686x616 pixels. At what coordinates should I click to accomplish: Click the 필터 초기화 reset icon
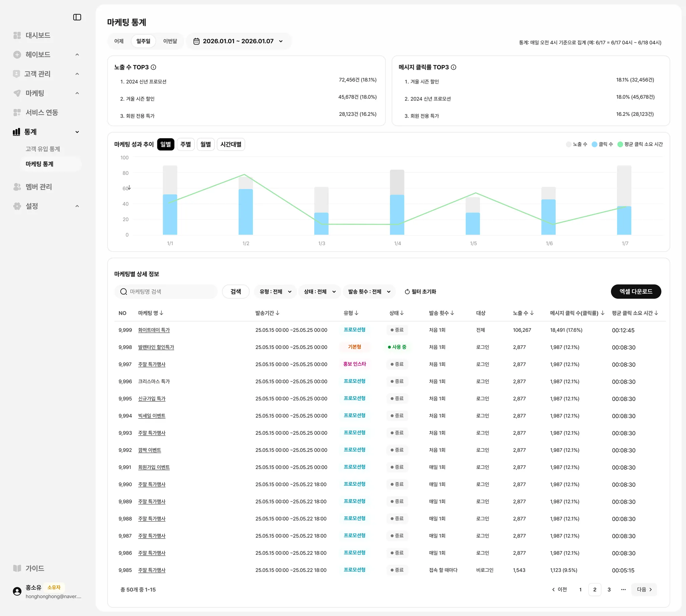coord(407,292)
